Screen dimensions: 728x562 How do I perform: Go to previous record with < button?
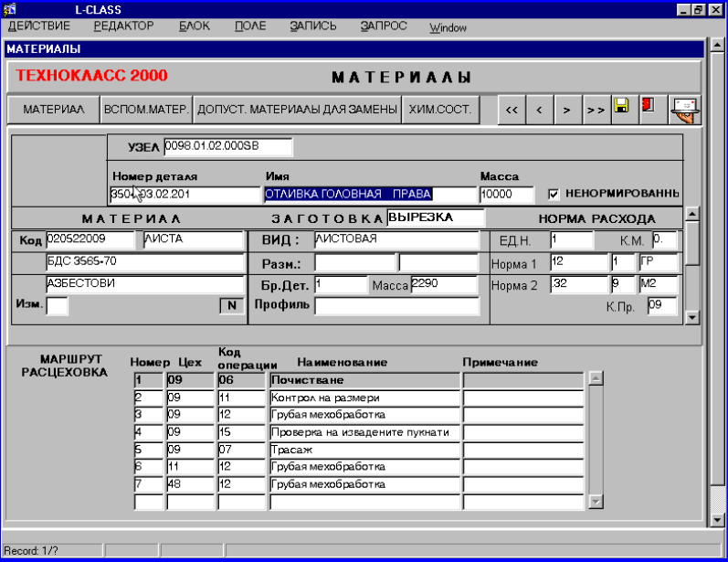click(x=540, y=110)
